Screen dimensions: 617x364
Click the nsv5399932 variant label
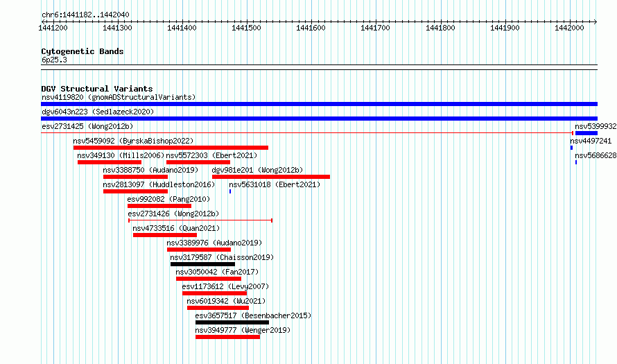coord(596,126)
